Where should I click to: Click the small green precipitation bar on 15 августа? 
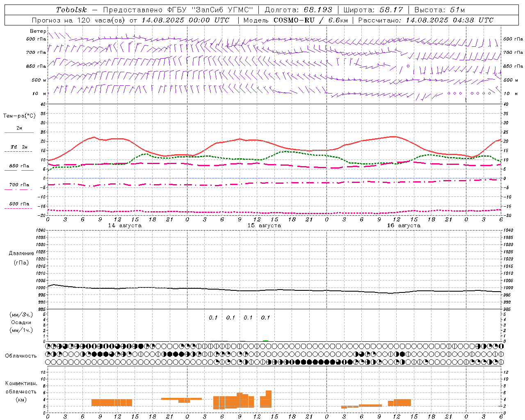(265, 341)
